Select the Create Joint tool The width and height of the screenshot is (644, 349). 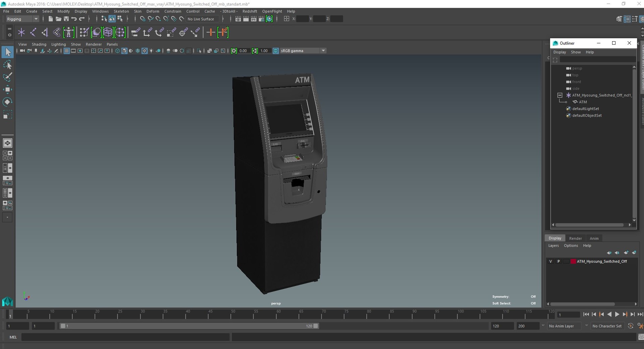pyautogui.click(x=33, y=33)
